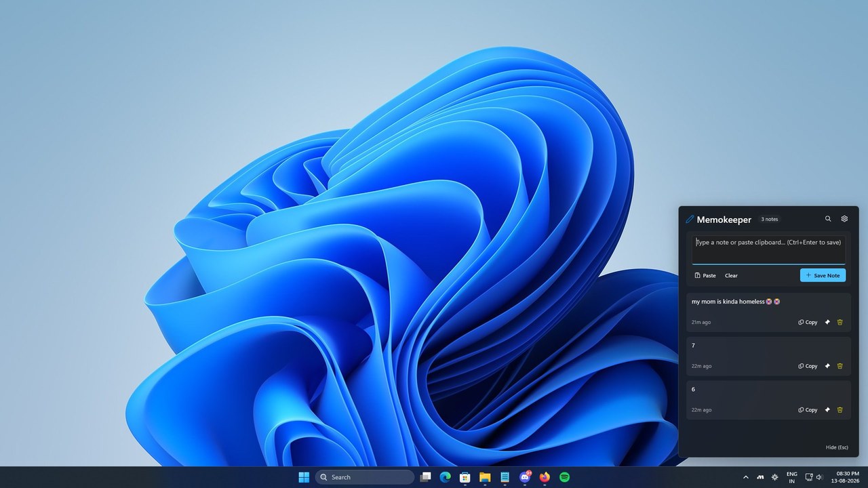This screenshot has width=868, height=488.
Task: Click the Memokeeper tray icon
Action: point(761,477)
